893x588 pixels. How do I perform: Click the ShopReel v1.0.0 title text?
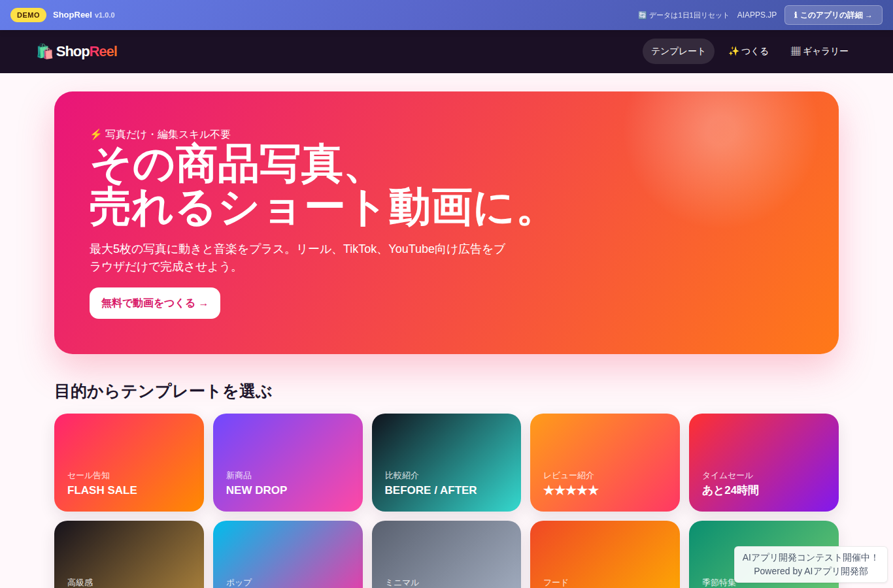click(x=84, y=15)
